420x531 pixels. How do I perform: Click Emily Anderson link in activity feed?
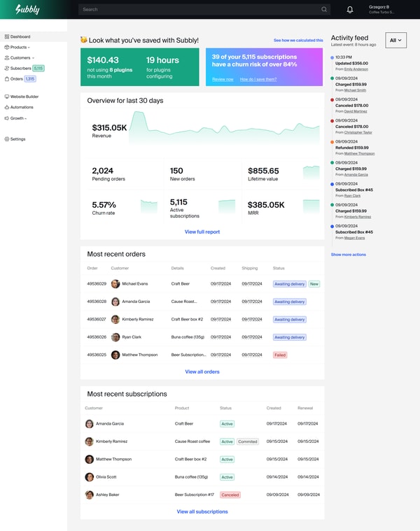click(356, 69)
